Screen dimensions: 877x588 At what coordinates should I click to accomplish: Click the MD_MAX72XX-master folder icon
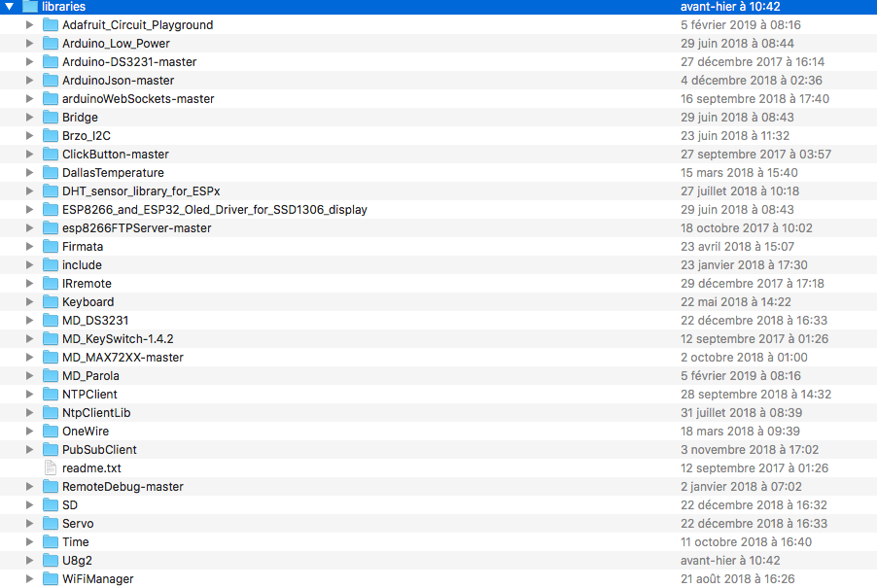click(51, 357)
